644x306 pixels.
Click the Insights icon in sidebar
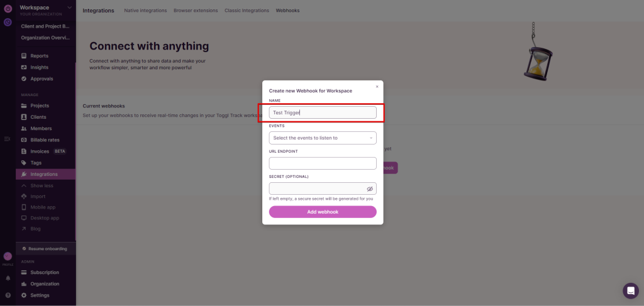click(25, 67)
